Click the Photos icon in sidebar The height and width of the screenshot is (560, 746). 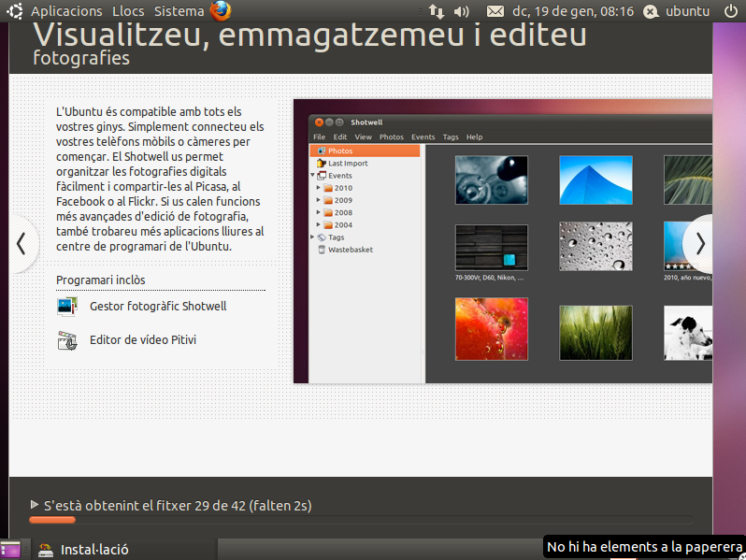pyautogui.click(x=322, y=151)
